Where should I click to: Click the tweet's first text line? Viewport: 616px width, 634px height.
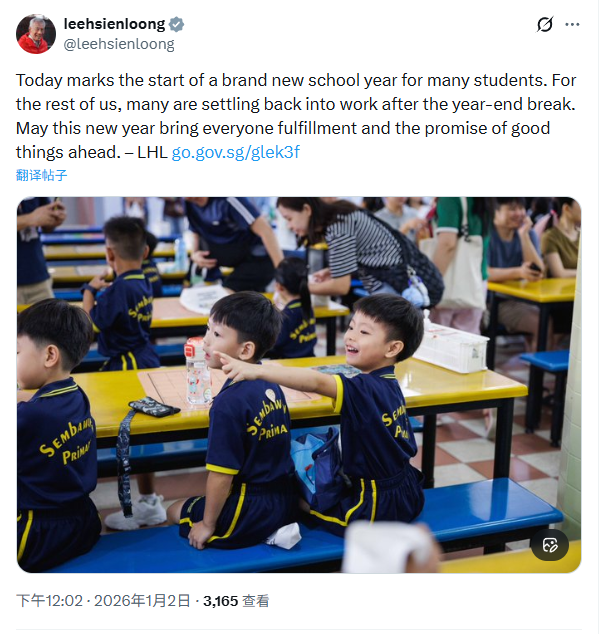[x=296, y=81]
